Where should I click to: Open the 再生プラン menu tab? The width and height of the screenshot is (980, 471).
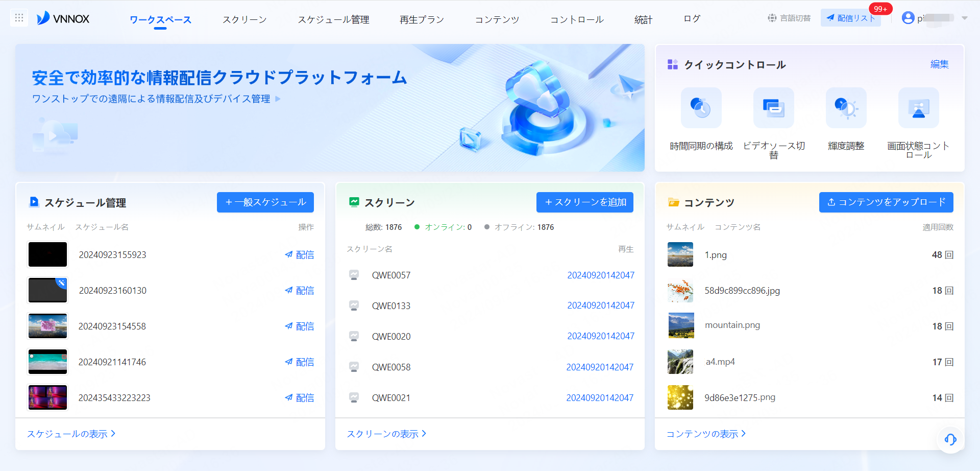422,19
